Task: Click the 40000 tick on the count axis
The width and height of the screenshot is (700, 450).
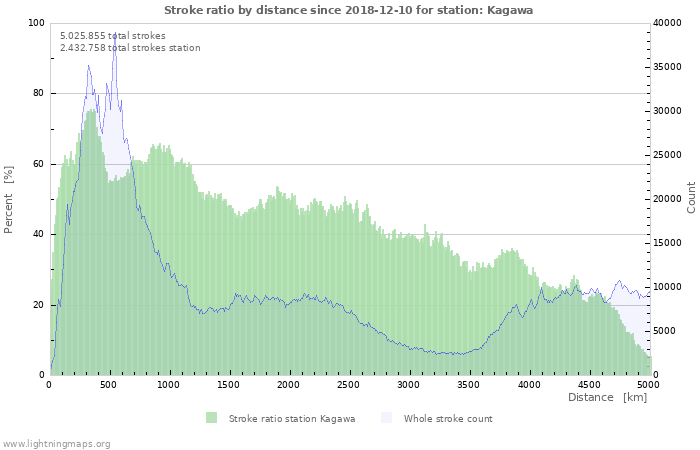Action: click(x=668, y=23)
